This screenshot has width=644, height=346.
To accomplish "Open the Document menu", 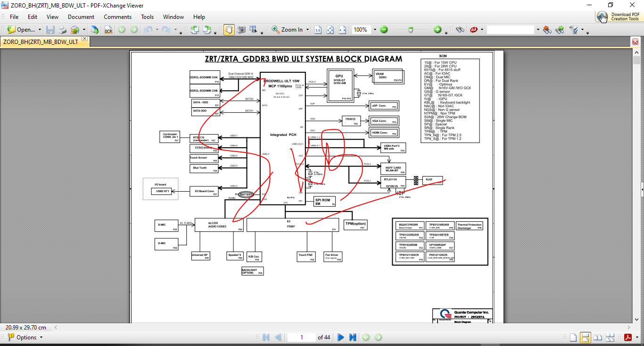I will coord(81,17).
